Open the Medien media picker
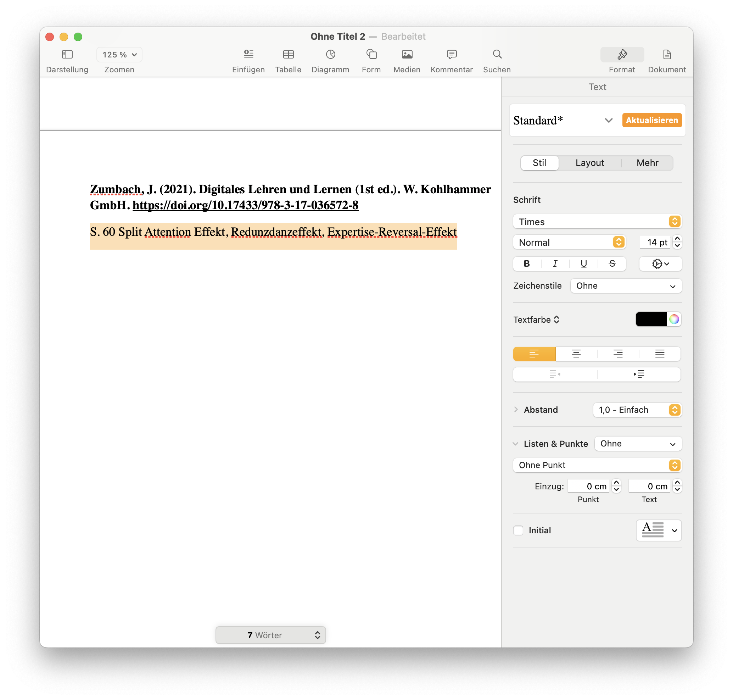733x700 pixels. pyautogui.click(x=407, y=55)
